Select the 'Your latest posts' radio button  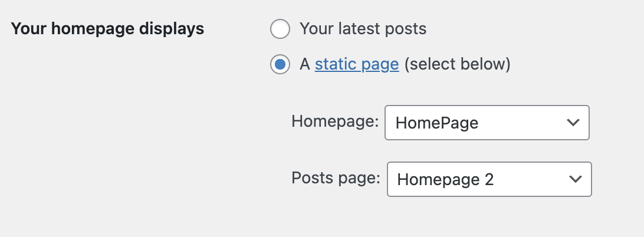(280, 28)
